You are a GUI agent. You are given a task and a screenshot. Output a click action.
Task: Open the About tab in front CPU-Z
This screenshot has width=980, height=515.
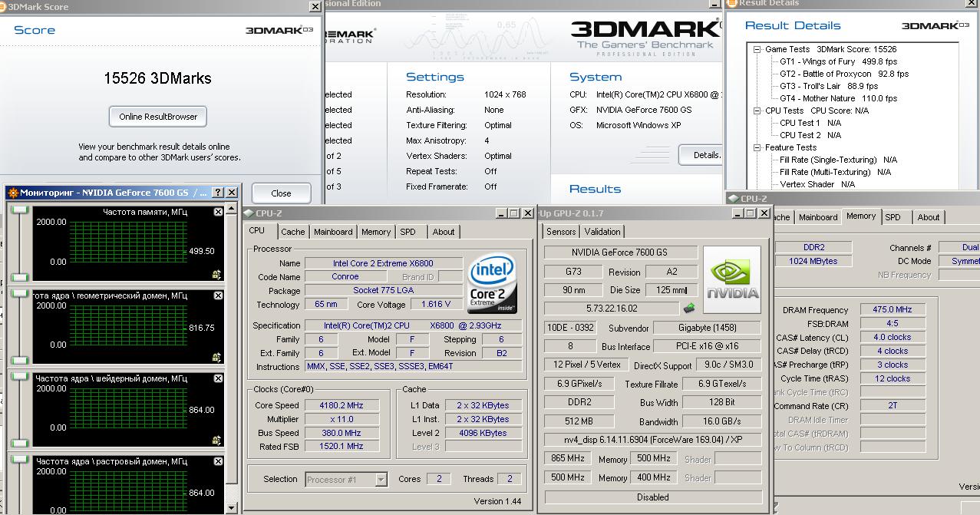pyautogui.click(x=444, y=232)
